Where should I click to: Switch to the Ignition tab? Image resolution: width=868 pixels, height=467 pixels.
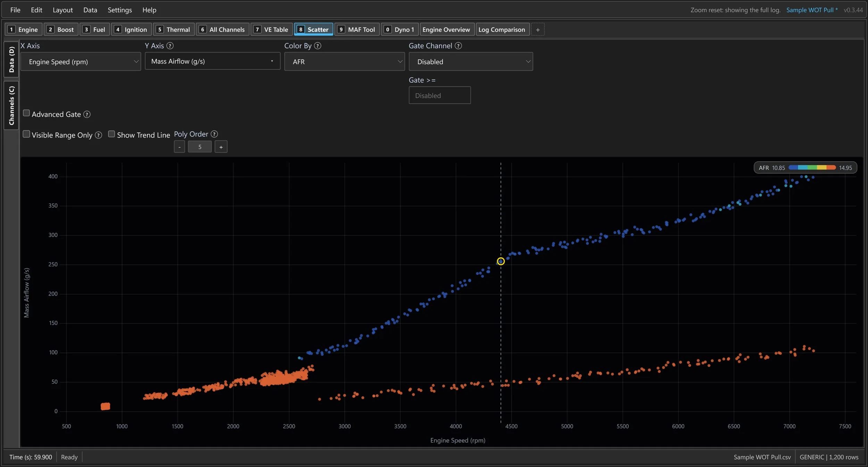click(131, 30)
